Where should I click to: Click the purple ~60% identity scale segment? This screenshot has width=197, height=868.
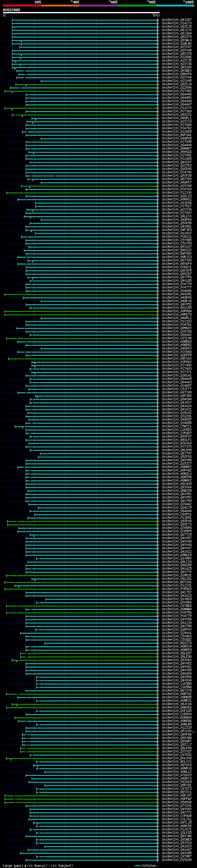point(99,6)
